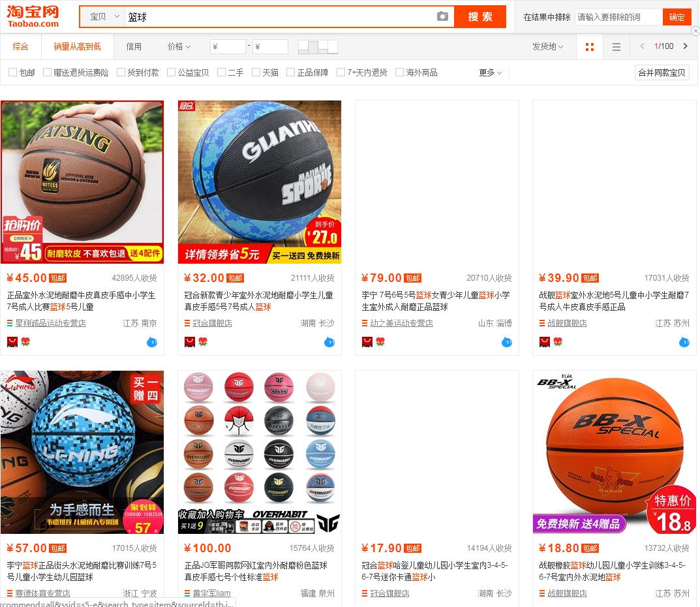Click red Tmall badge under 战舰旗舰店 ¥39.90 item

(545, 342)
